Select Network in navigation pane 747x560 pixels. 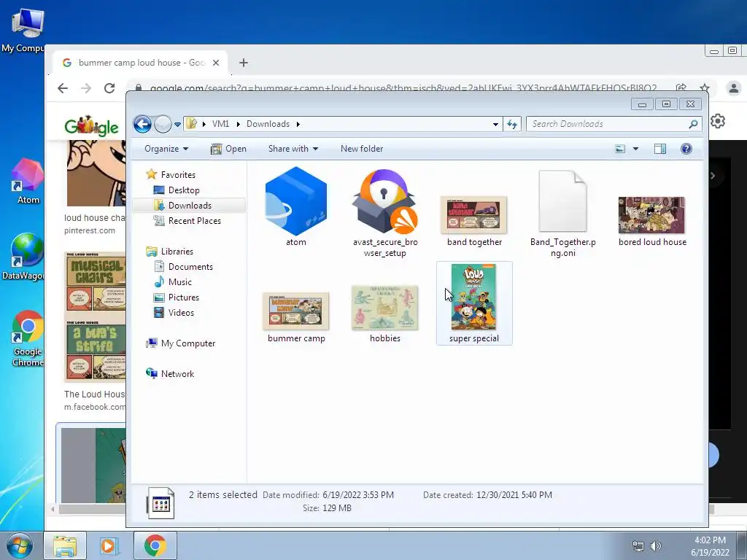pos(170,374)
